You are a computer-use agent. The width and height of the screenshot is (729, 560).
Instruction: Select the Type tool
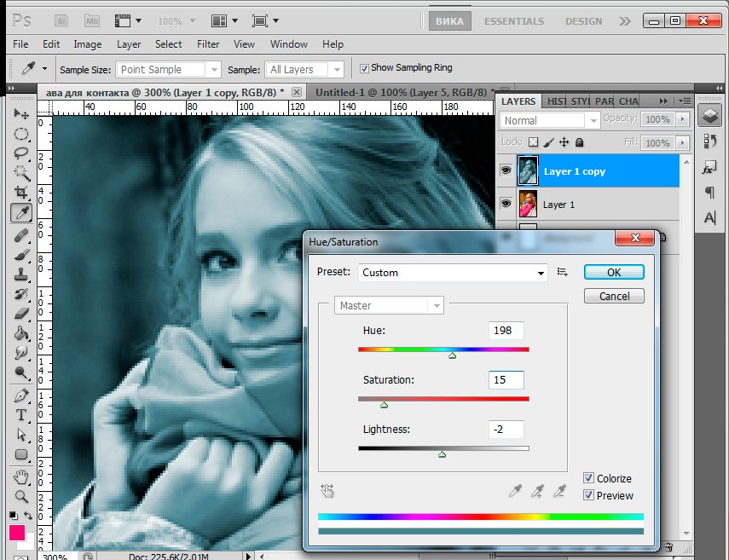click(x=21, y=415)
